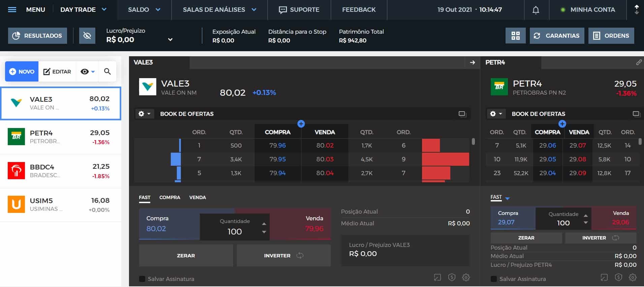Click NOVO button in watchlist
The image size is (644, 287).
22,71
